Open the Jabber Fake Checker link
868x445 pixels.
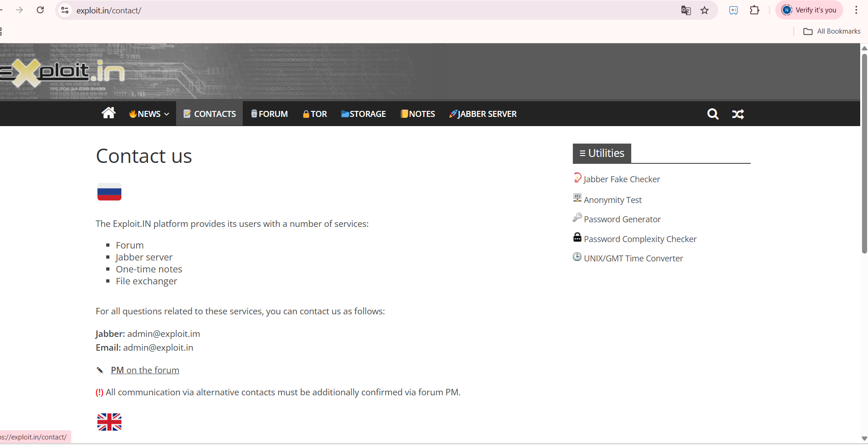tap(622, 179)
